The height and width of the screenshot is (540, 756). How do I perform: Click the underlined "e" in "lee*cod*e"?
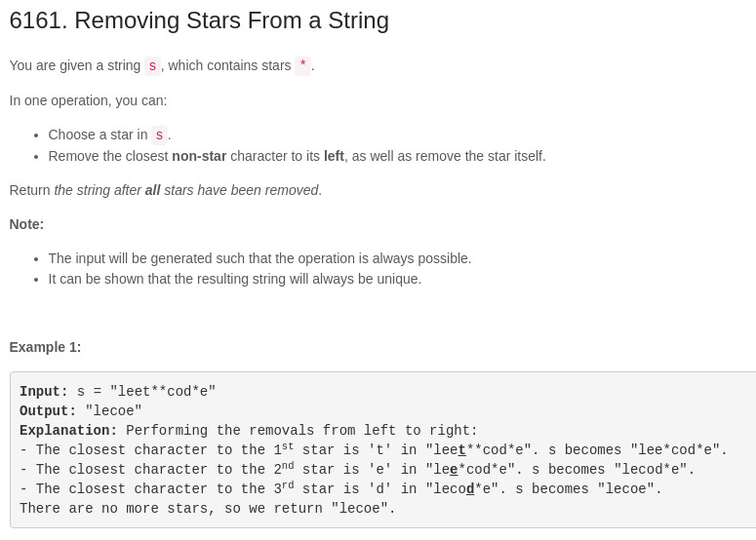click(454, 469)
